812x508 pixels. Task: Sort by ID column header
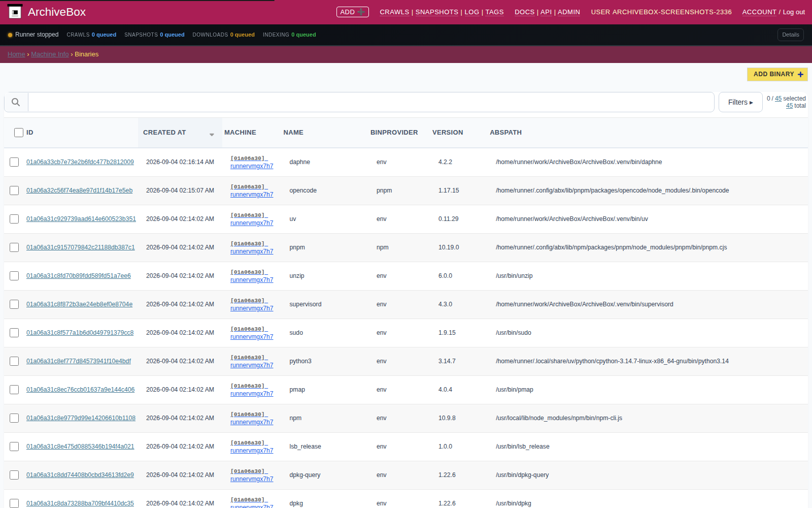[x=29, y=133]
